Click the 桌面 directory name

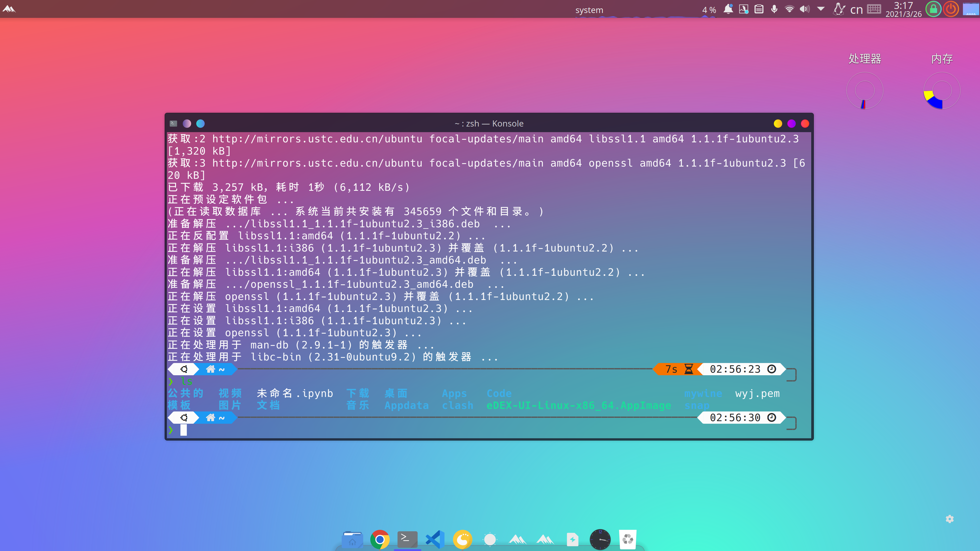pos(396,393)
